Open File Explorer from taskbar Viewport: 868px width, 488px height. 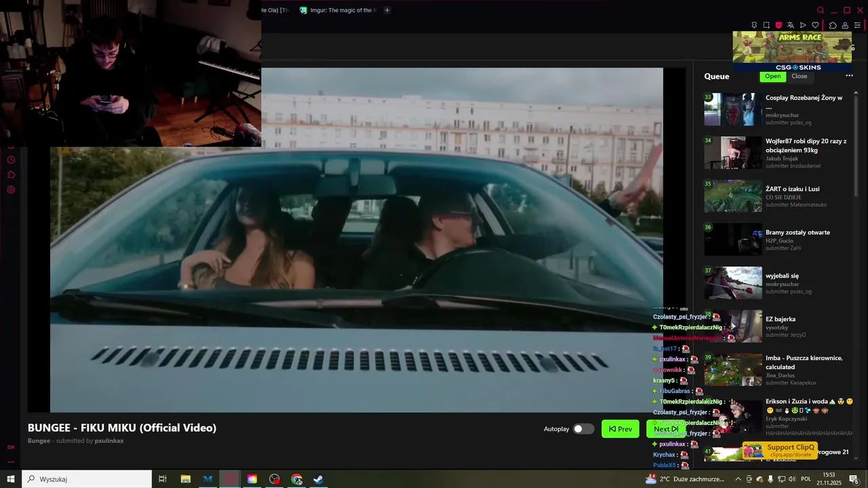[x=185, y=479]
